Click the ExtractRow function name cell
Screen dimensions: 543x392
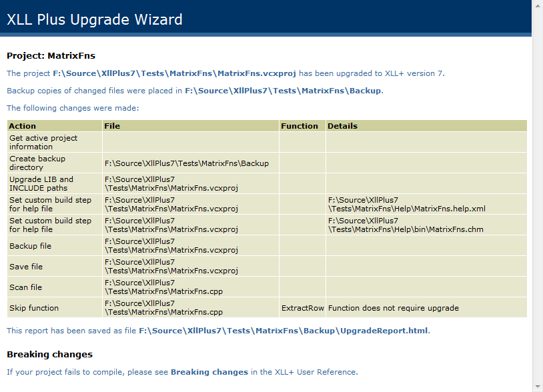click(302, 308)
